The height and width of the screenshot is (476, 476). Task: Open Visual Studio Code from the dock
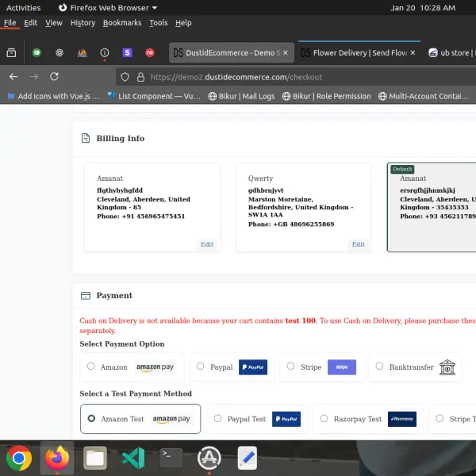click(x=132, y=458)
